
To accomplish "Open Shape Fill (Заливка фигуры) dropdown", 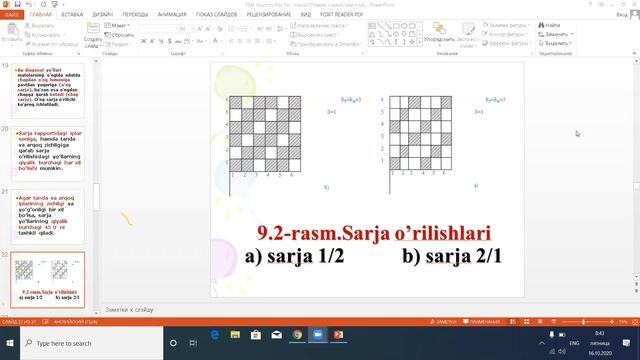I will point(506,25).
